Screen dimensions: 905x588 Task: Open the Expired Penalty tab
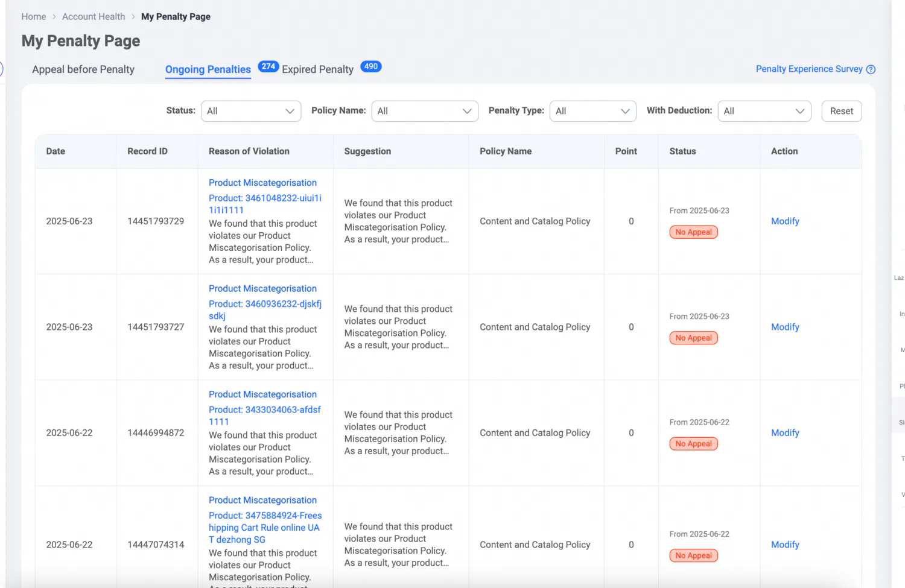(317, 69)
